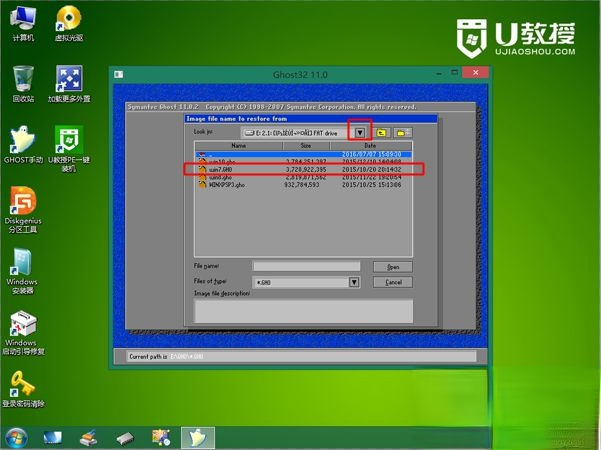601x450 pixels.
Task: Select the win10.gho file row
Action: [304, 161]
